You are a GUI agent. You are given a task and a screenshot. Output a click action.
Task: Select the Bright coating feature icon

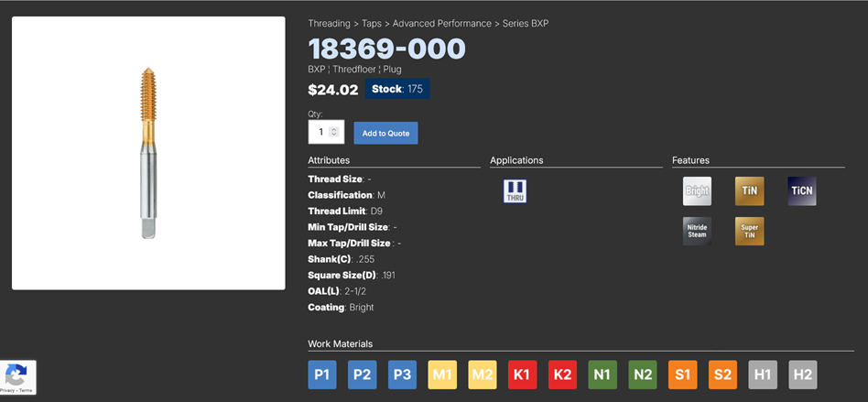pyautogui.click(x=697, y=190)
